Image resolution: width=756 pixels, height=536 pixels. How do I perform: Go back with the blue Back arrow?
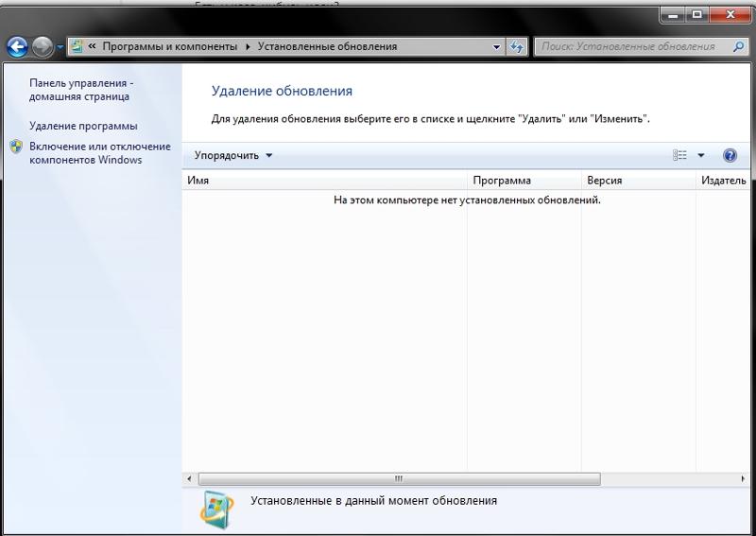click(x=17, y=47)
